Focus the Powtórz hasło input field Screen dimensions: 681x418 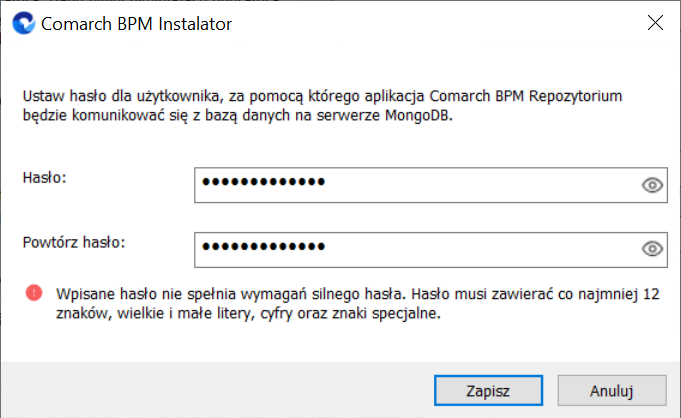pos(430,250)
